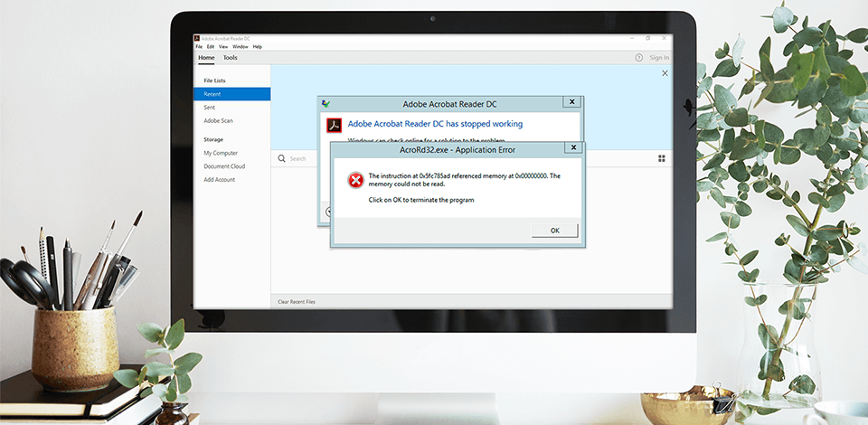This screenshot has width=868, height=425.
Task: Click 'AcroRd32.exe - Application Error' title bar text
Action: point(458,149)
